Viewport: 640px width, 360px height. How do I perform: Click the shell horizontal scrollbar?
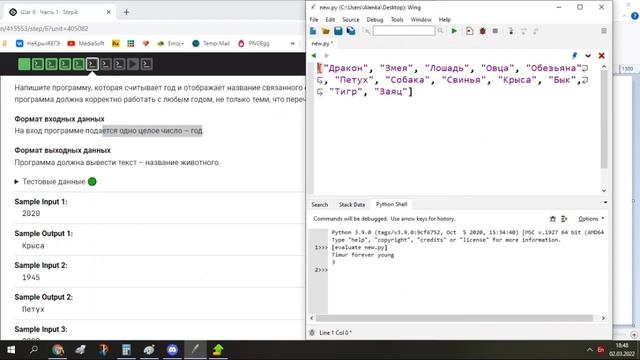(454, 318)
